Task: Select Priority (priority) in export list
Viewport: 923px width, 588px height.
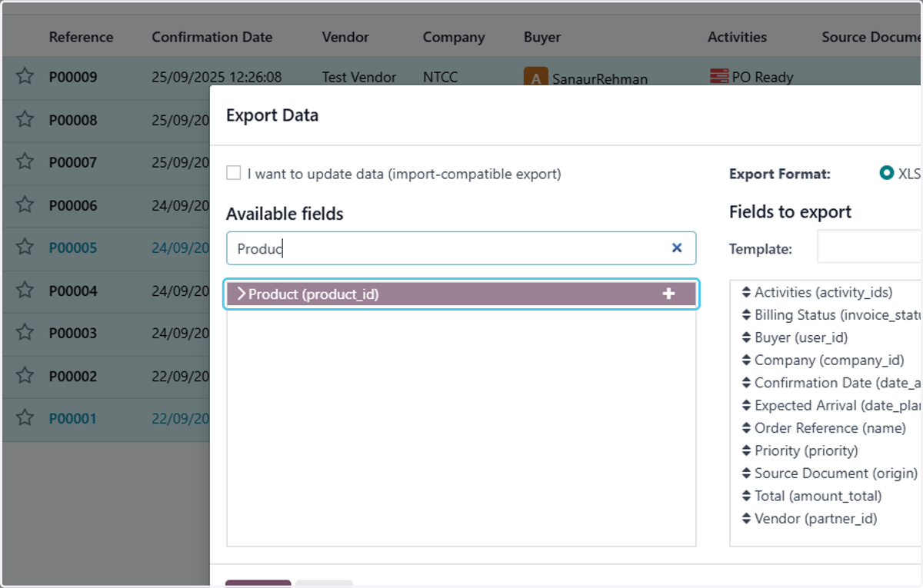Action: 806,450
